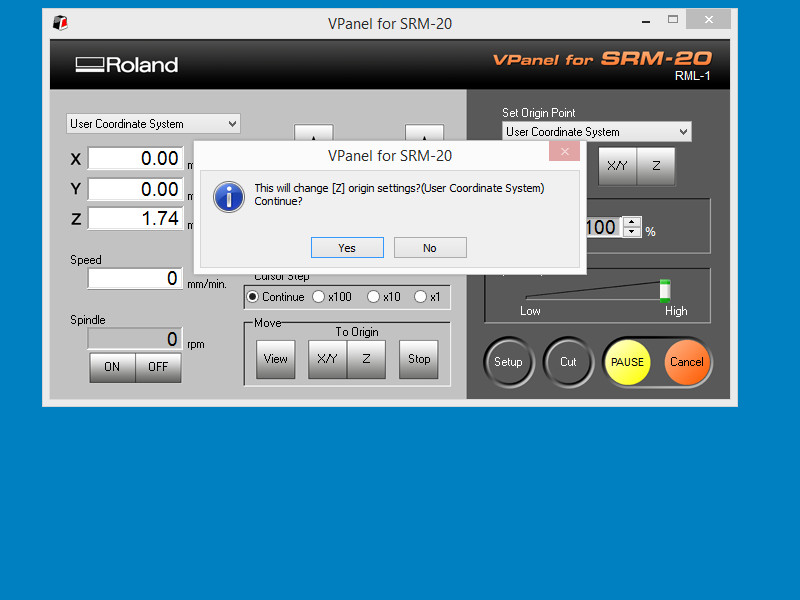
Task: Move to Z origin button
Action: 366,359
